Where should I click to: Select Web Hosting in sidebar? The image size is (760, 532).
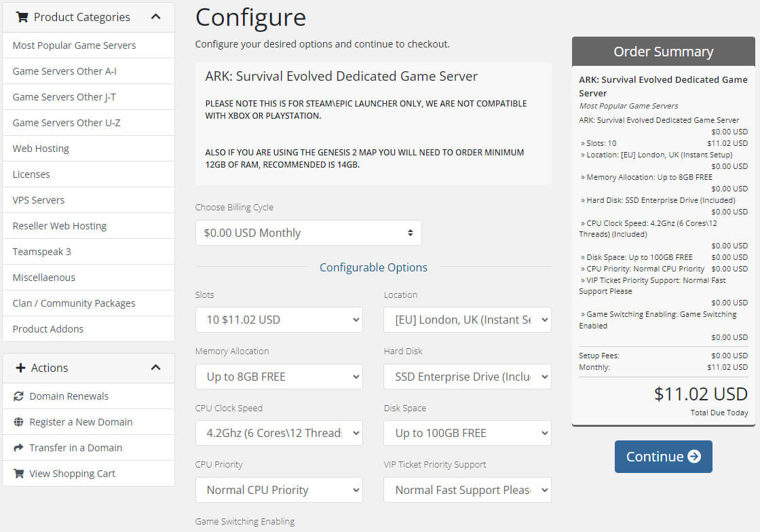pos(41,149)
